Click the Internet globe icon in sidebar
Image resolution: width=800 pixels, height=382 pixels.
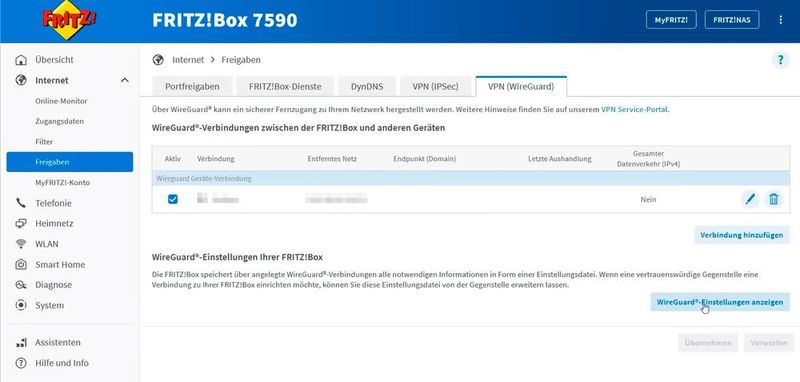[21, 80]
